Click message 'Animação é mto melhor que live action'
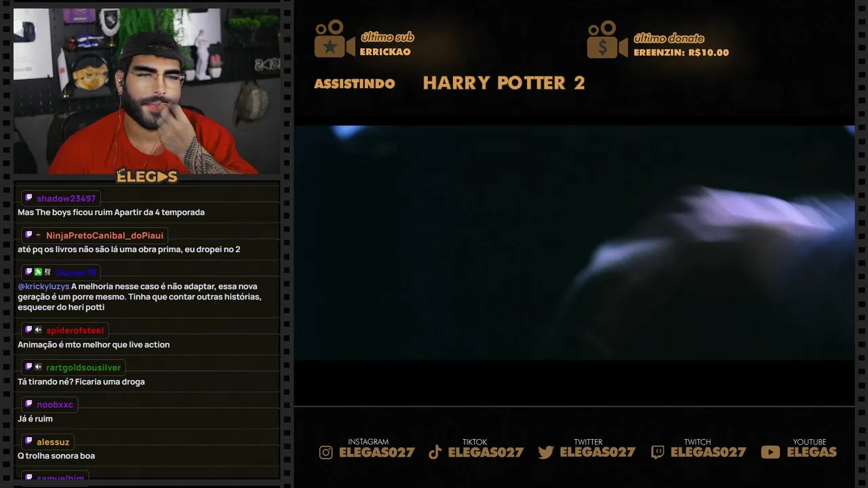The height and width of the screenshot is (488, 868). [x=94, y=345]
